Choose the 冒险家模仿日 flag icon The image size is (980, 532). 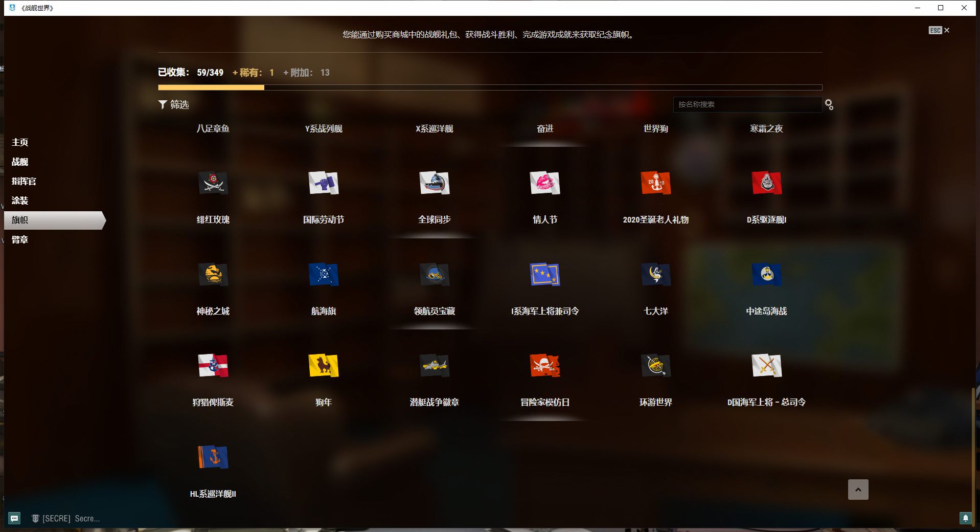545,366
